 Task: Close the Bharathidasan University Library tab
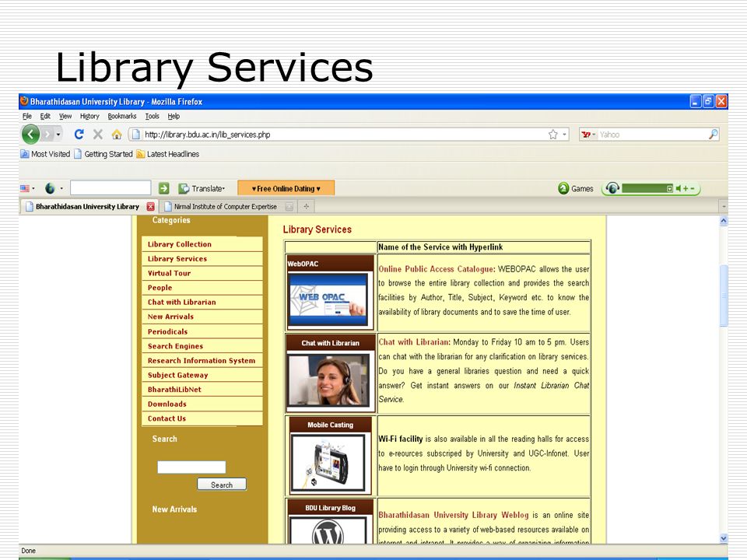click(150, 207)
